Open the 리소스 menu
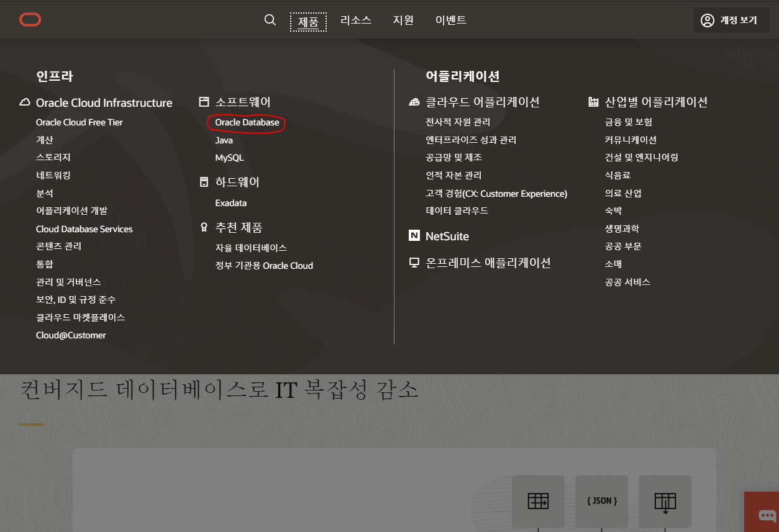The image size is (779, 532). [x=356, y=20]
